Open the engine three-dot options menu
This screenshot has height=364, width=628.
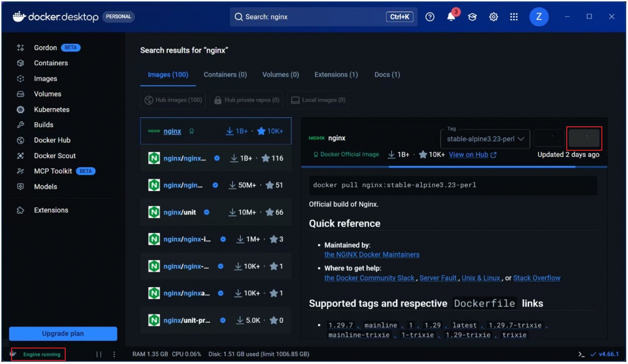114,355
